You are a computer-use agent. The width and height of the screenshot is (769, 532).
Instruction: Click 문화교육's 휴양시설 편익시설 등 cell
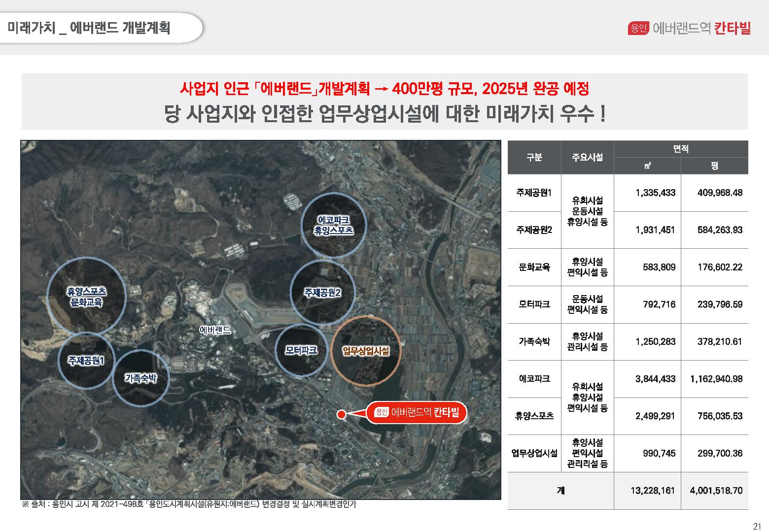click(x=588, y=267)
